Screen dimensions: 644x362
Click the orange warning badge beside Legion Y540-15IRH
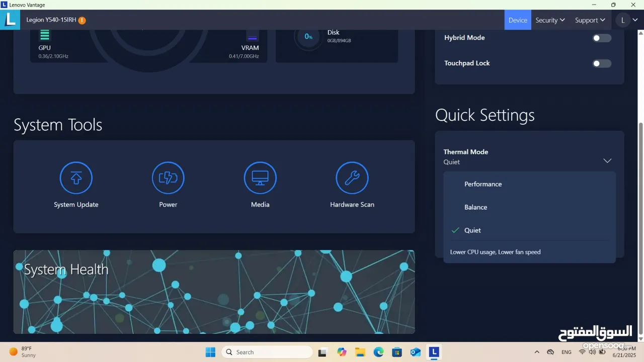pyautogui.click(x=82, y=21)
